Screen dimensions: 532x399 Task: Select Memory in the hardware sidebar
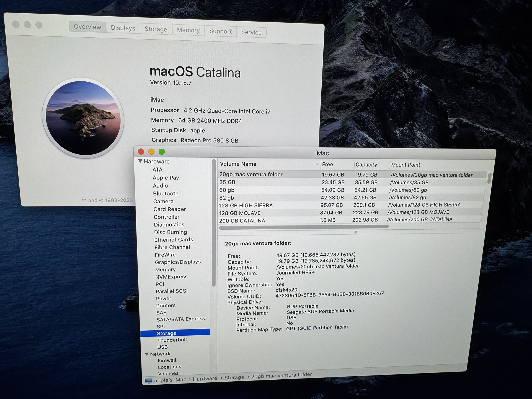165,270
